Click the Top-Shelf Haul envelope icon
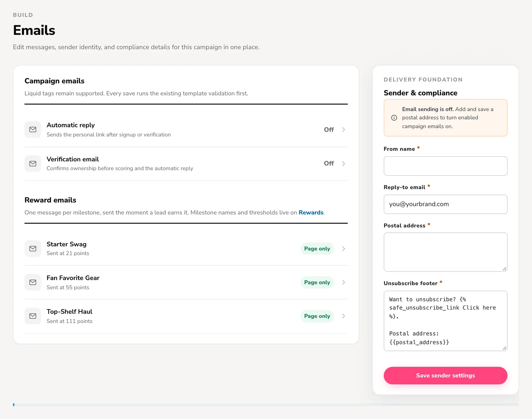 click(33, 316)
